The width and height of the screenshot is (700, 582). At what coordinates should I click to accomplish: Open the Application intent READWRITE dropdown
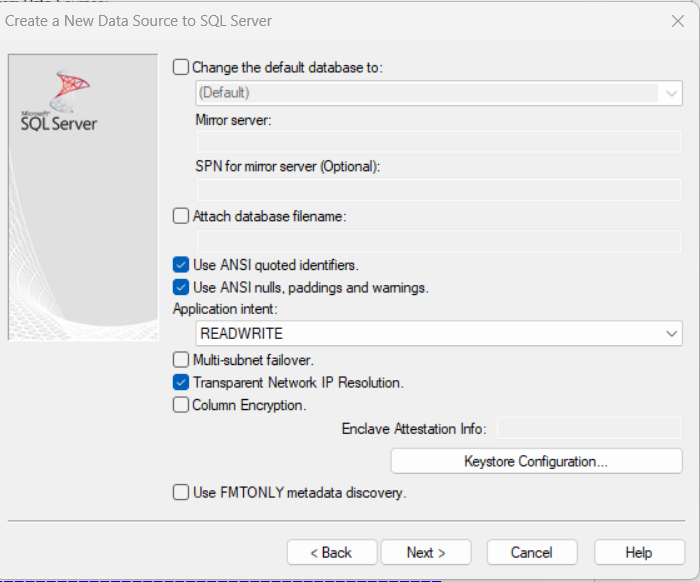click(x=670, y=333)
